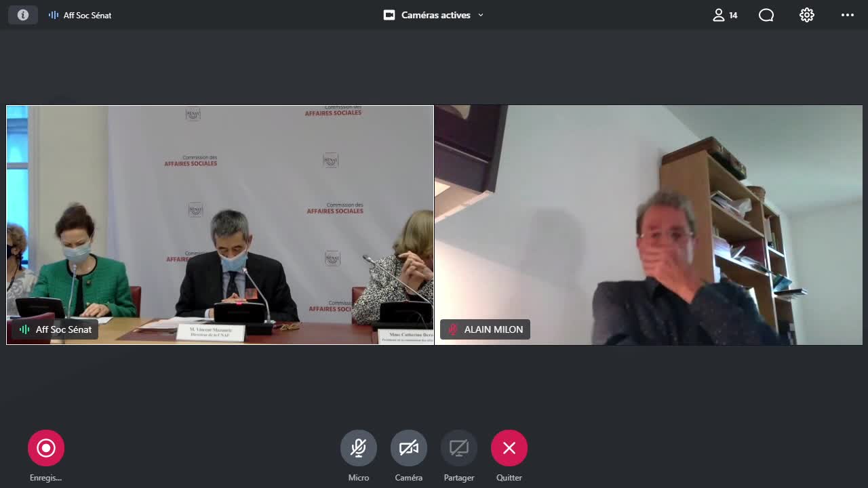The image size is (868, 488).
Task: Click the Micro label
Action: 359,478
